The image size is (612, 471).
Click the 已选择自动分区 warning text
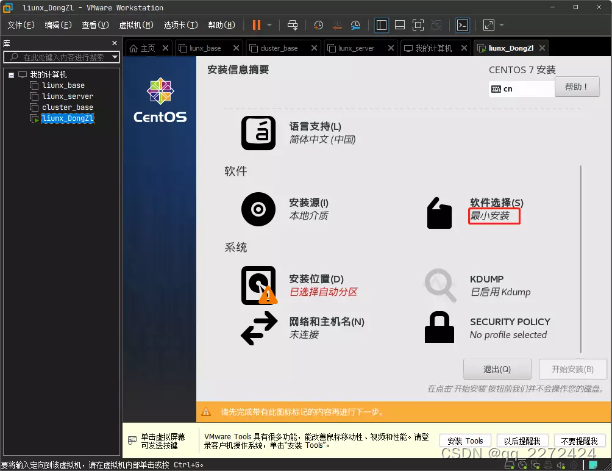tap(323, 292)
